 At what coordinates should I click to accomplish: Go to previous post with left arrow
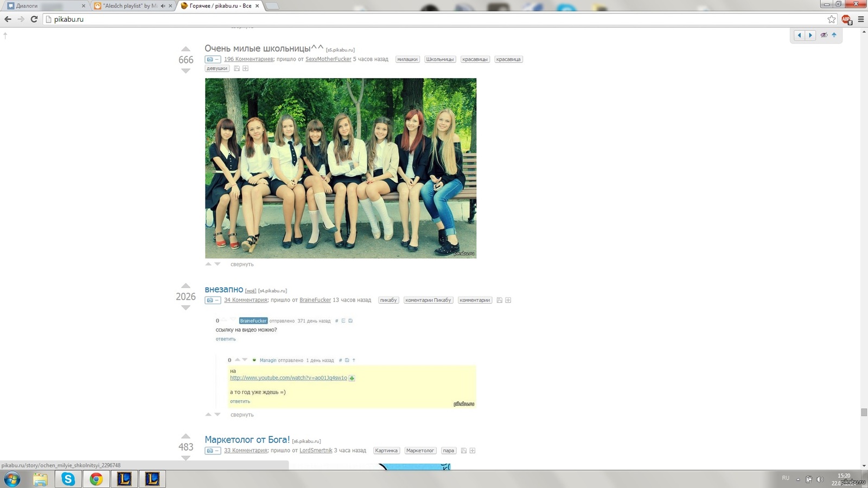point(799,35)
